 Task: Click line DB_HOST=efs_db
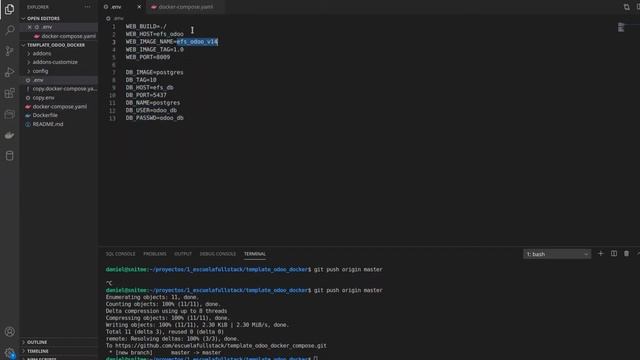tap(149, 87)
